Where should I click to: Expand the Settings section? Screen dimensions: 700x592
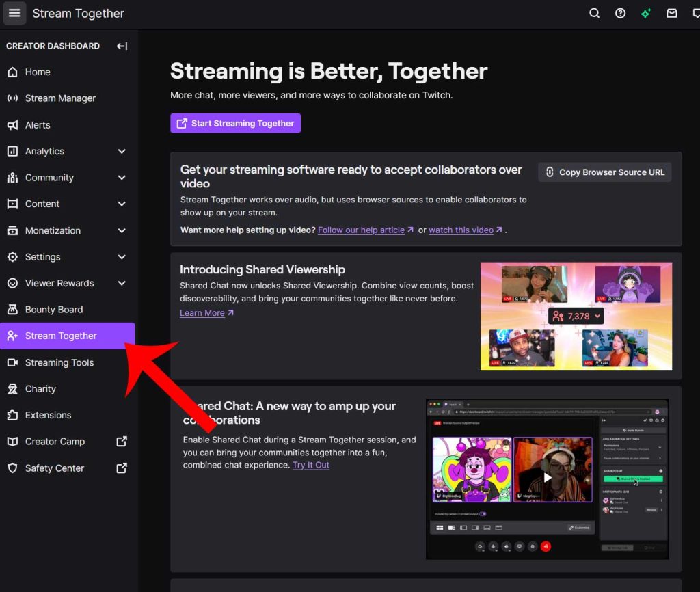(122, 256)
